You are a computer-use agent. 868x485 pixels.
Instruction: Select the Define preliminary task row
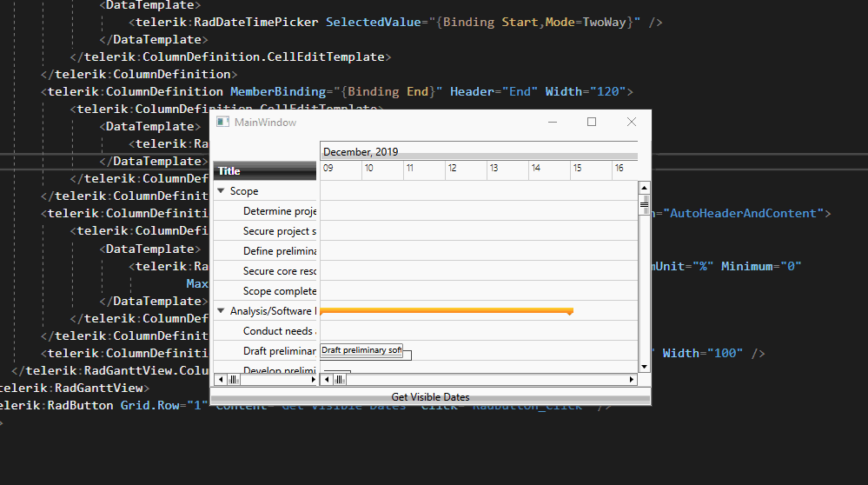(x=279, y=251)
